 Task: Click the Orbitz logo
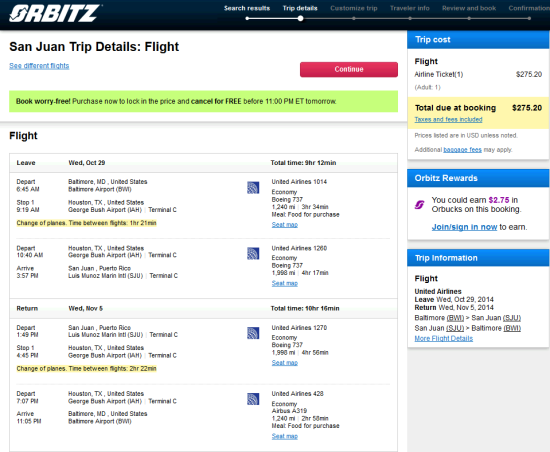(55, 14)
